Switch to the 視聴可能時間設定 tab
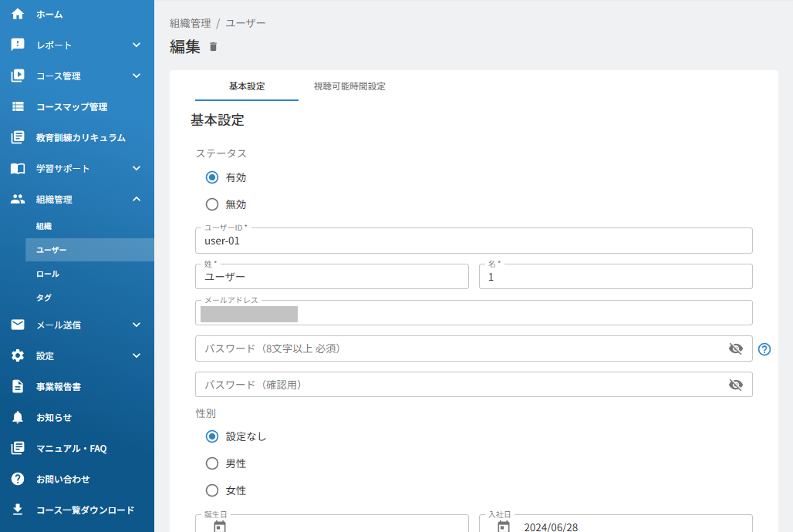The height and width of the screenshot is (532, 793). [349, 86]
